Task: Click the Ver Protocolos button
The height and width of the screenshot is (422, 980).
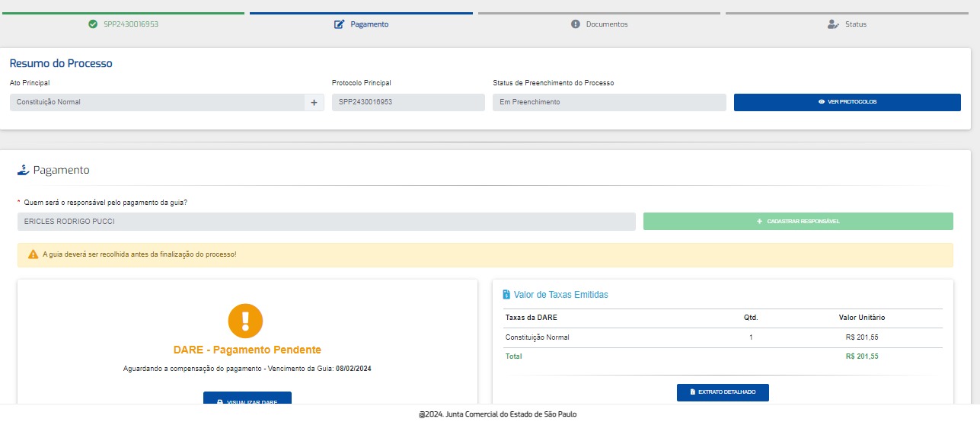Action: [848, 102]
